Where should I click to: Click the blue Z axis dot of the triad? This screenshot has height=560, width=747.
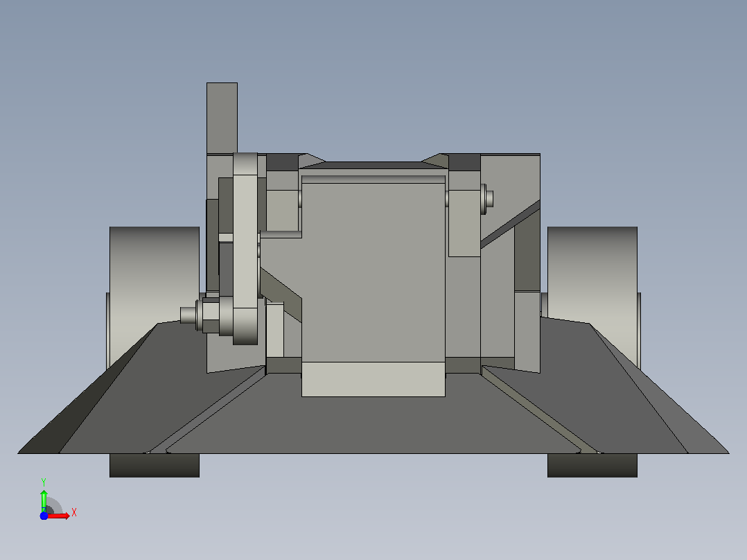[x=44, y=516]
